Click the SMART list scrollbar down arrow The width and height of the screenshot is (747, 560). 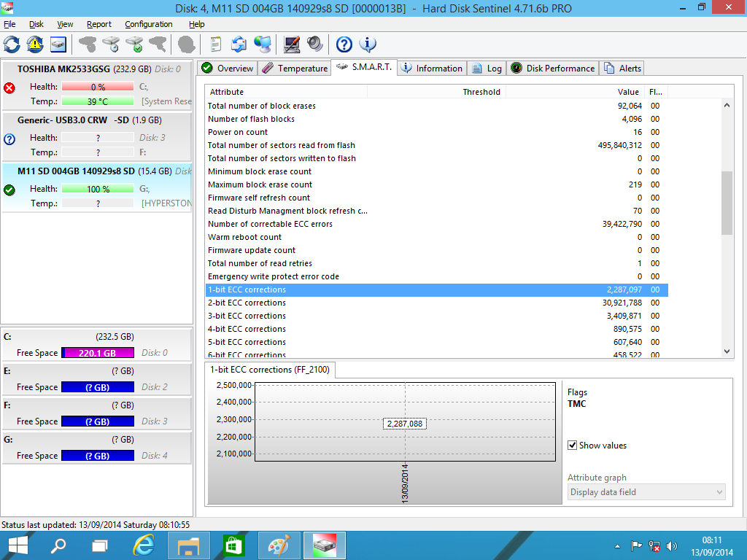727,351
